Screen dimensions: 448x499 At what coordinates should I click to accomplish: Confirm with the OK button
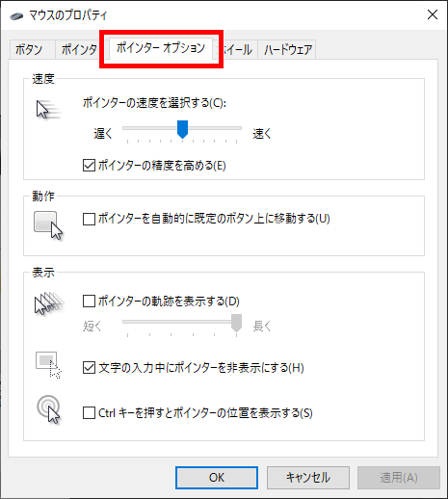coord(217,478)
